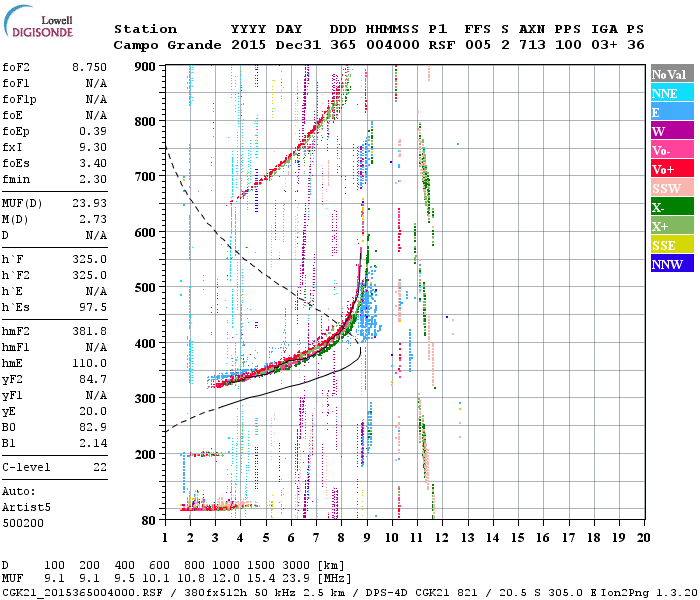700x600 pixels.
Task: Select the No Val legend swatch
Action: pos(672,74)
